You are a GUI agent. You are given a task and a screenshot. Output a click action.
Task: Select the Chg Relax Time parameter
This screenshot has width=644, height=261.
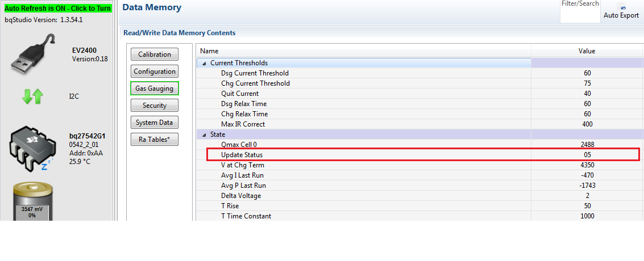point(243,114)
